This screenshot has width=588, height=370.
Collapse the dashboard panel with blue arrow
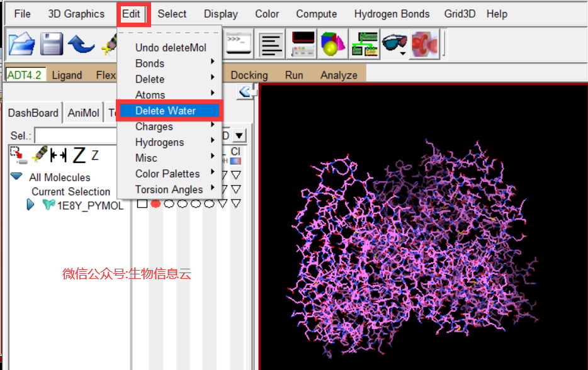tap(245, 91)
